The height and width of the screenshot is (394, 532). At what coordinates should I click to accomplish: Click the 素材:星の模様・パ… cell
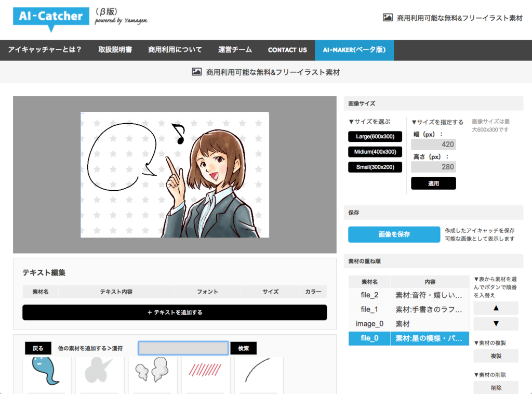pos(430,338)
